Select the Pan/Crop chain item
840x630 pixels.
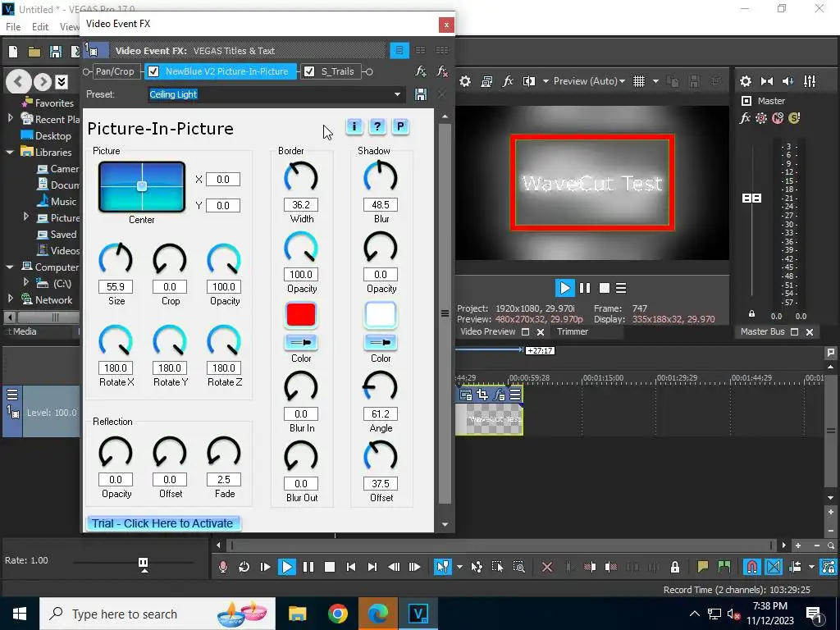(x=115, y=71)
